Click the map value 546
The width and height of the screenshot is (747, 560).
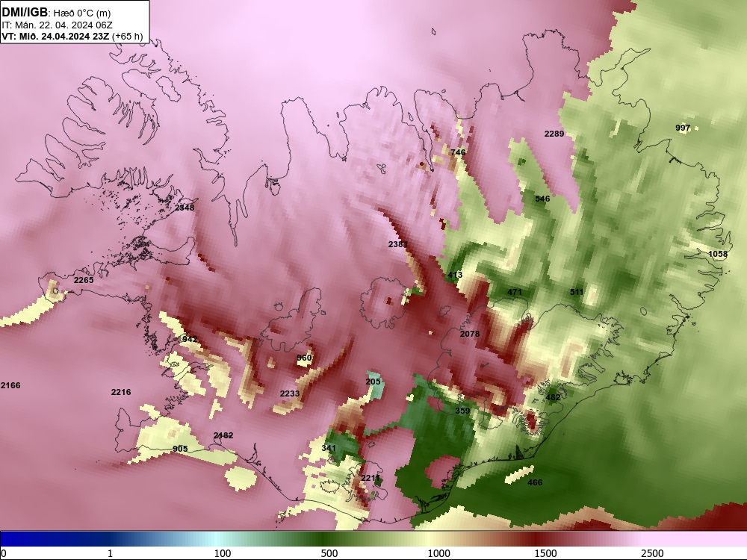click(542, 199)
